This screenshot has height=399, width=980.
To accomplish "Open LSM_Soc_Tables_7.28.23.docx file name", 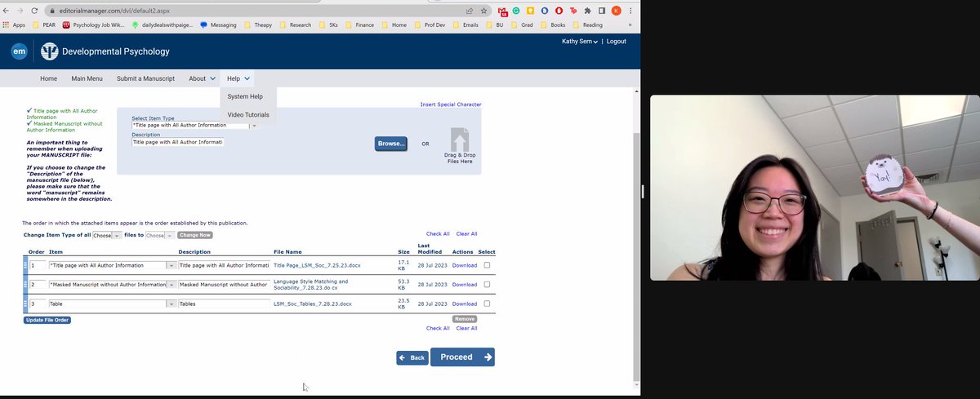I will point(313,304).
